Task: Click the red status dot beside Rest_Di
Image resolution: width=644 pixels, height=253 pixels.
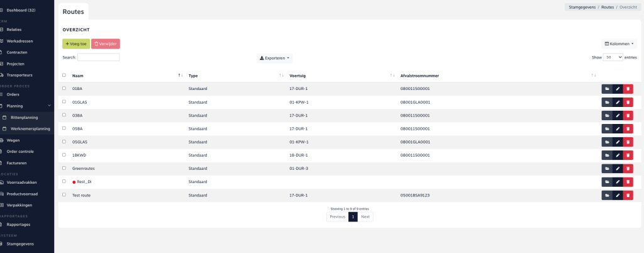Action: click(x=74, y=182)
